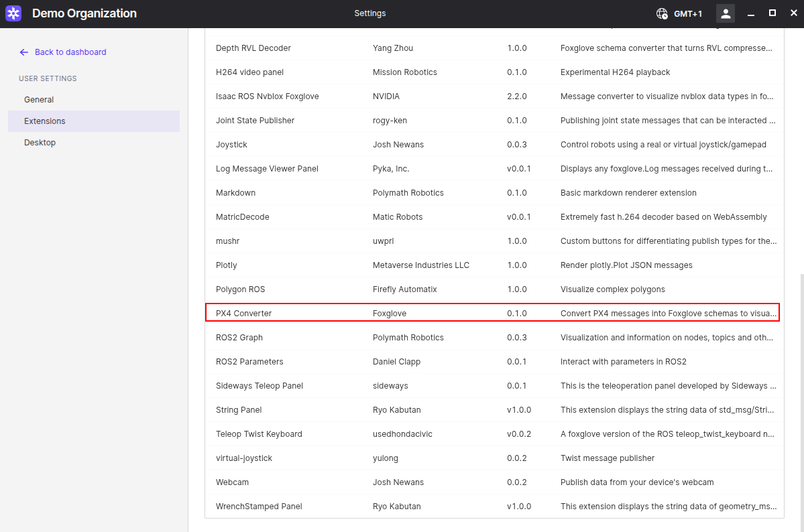Open the PX4 Converter extension
Viewport: 804px width, 532px height.
[x=494, y=313]
